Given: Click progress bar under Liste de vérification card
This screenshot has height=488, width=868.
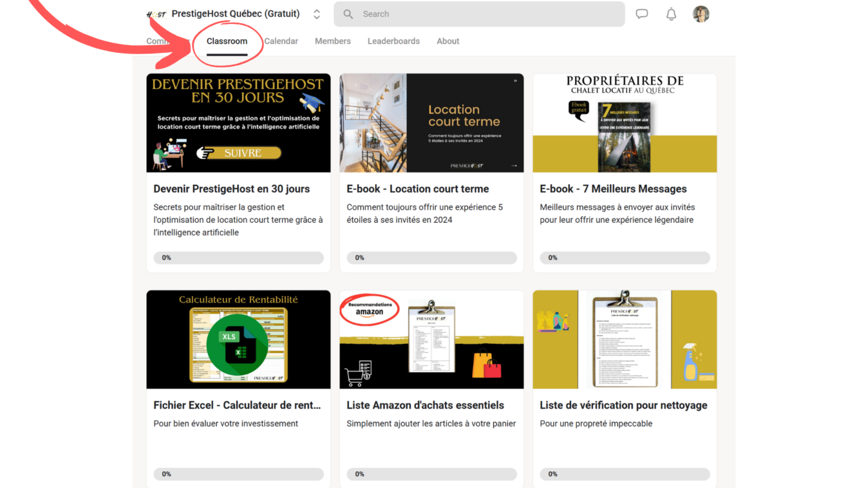Looking at the screenshot, I should click(x=625, y=474).
